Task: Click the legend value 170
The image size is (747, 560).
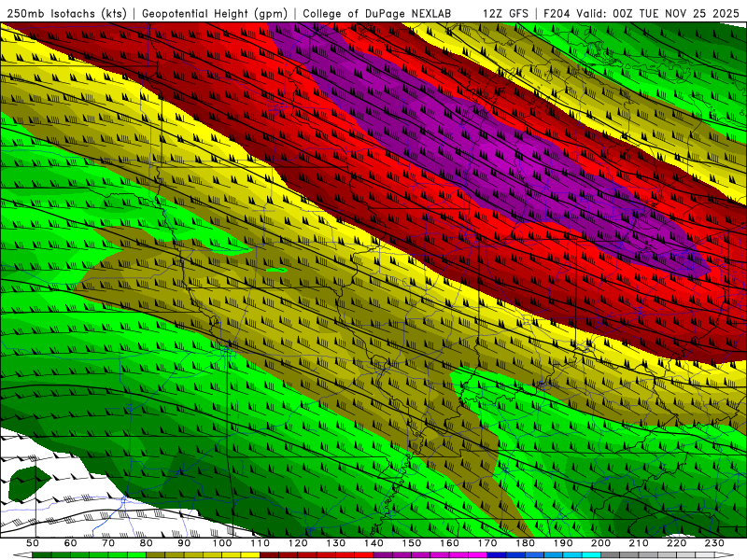Action: click(x=487, y=543)
